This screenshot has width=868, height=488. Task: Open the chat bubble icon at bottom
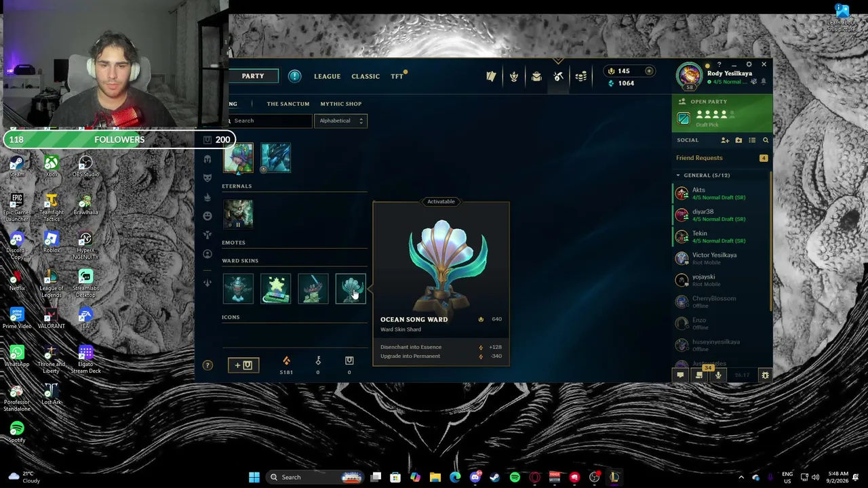[x=680, y=375]
